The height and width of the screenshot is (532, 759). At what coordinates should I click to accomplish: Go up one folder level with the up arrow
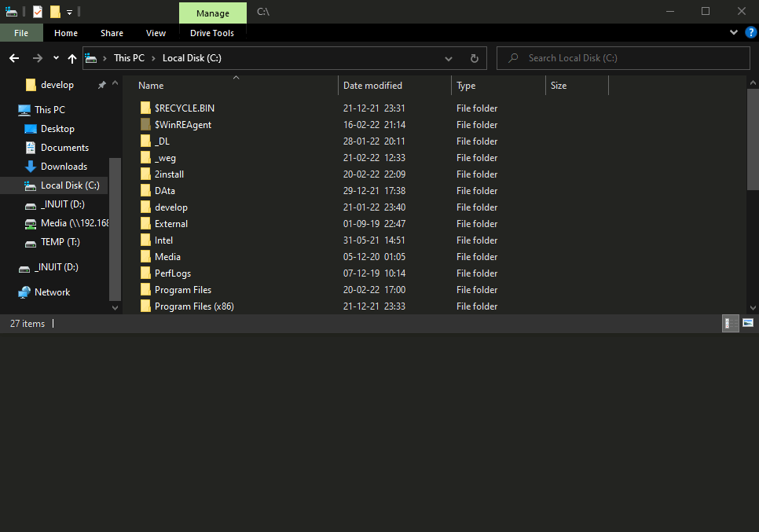point(71,57)
